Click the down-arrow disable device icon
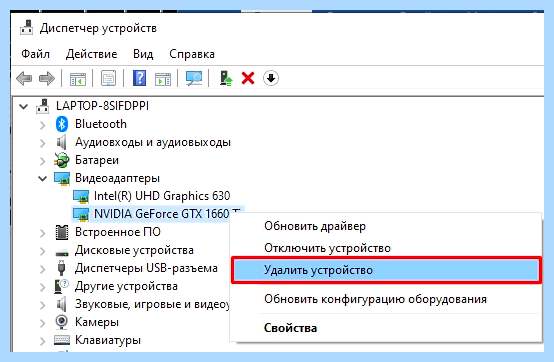554x362 pixels. 271,78
